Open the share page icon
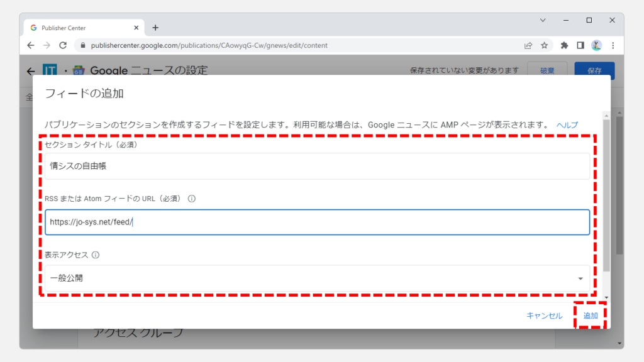This screenshot has width=644, height=362. 528,45
